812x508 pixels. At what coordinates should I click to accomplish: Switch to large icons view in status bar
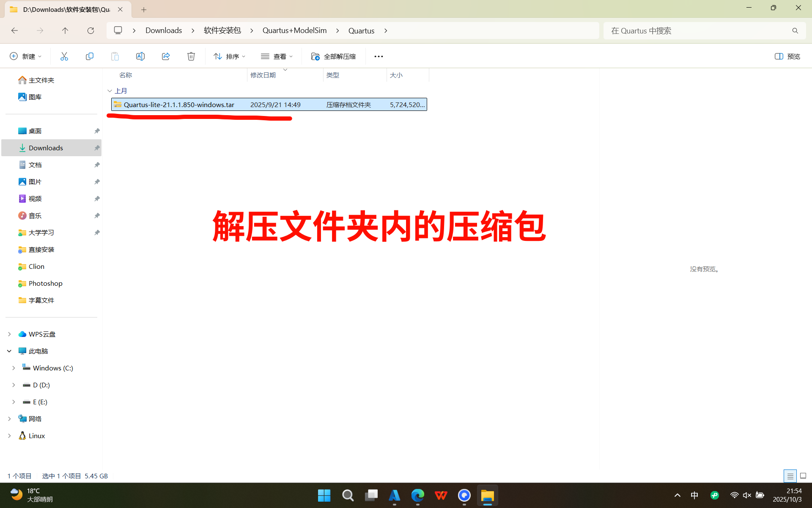point(803,476)
